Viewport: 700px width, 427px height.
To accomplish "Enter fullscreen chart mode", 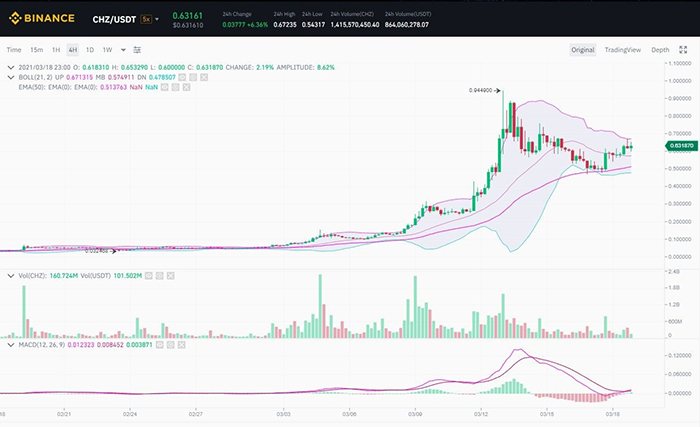I will [685, 49].
